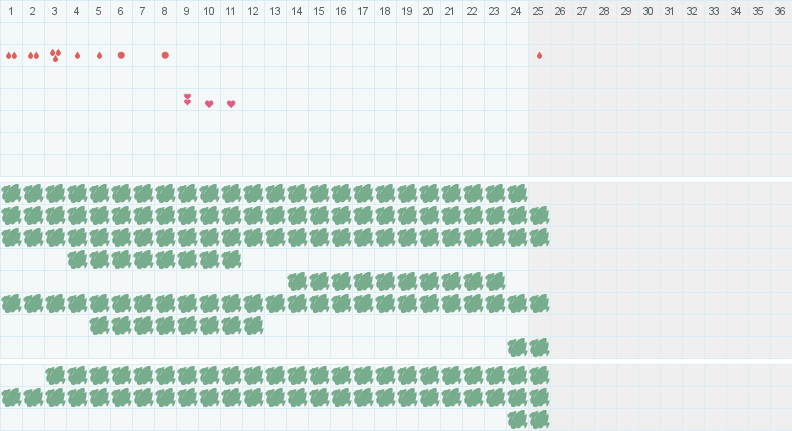Click the single blood drop under day 5
The image size is (792, 431).
pyautogui.click(x=99, y=55)
